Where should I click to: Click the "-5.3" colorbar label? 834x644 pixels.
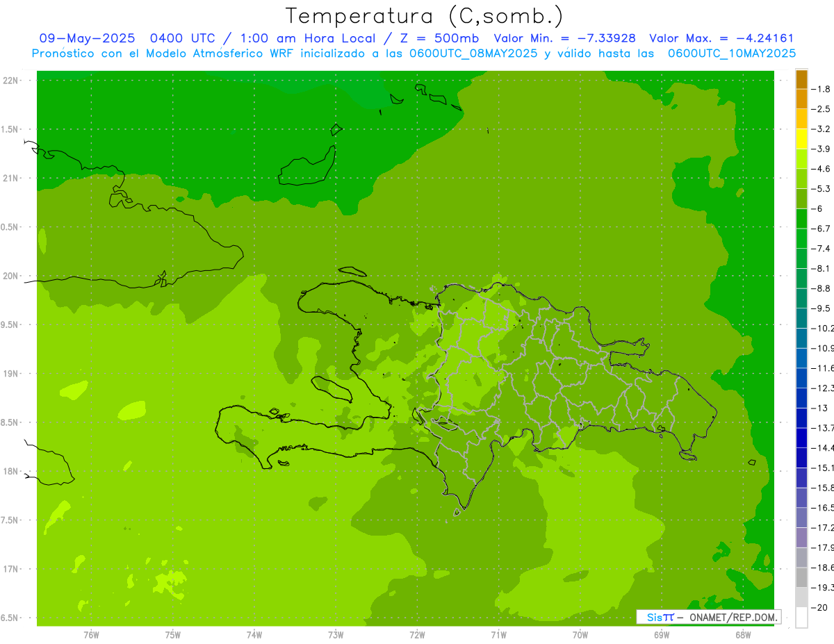tap(821, 188)
